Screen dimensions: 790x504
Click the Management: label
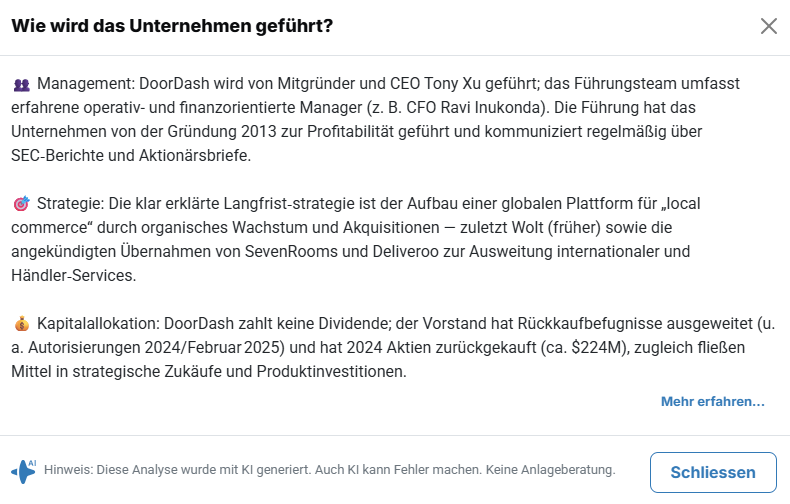(85, 84)
